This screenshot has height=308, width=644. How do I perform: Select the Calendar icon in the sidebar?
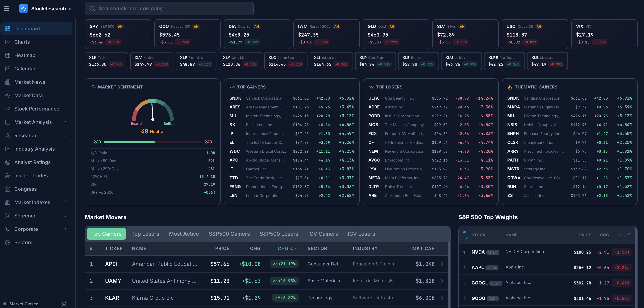8,69
